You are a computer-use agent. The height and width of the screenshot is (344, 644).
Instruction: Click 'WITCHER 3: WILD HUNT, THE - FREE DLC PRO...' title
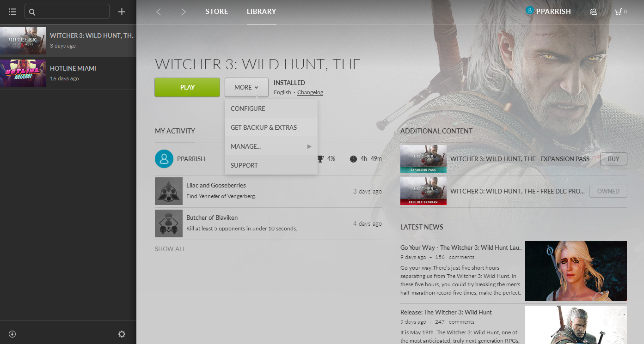(518, 191)
